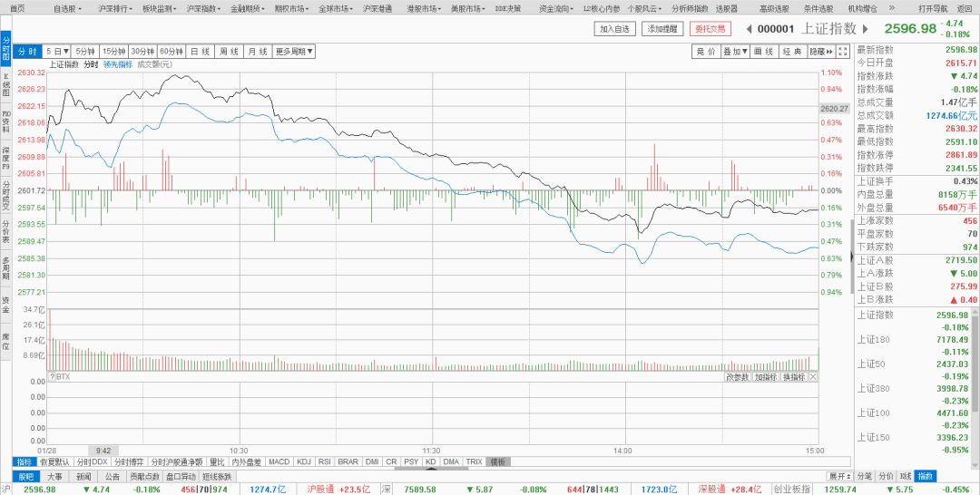
Task: Toggle the 领先指标 line overlay
Action: (118, 64)
